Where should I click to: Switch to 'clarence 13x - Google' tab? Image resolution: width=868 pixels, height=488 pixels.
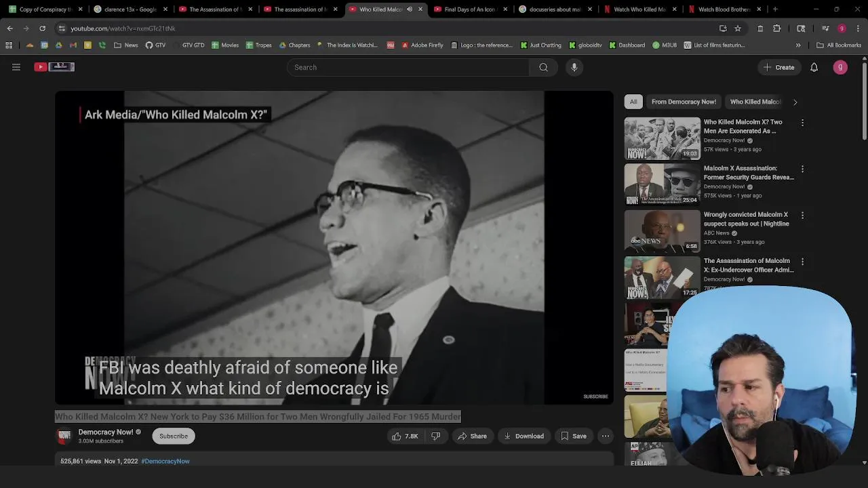click(x=129, y=9)
